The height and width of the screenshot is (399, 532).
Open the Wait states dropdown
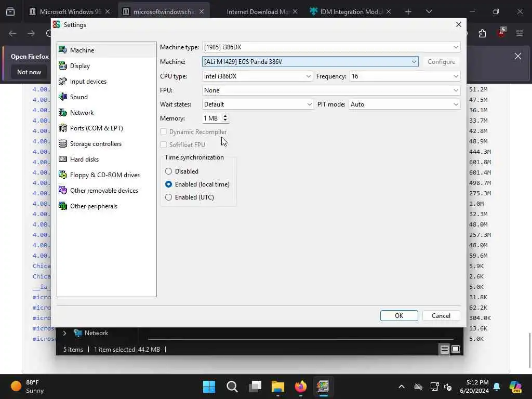258,104
